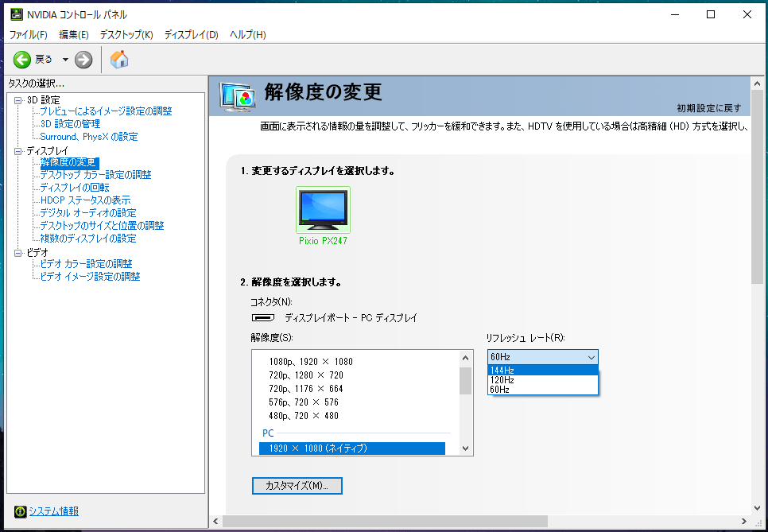Click 初期設定に戻す to restore defaults

[709, 108]
